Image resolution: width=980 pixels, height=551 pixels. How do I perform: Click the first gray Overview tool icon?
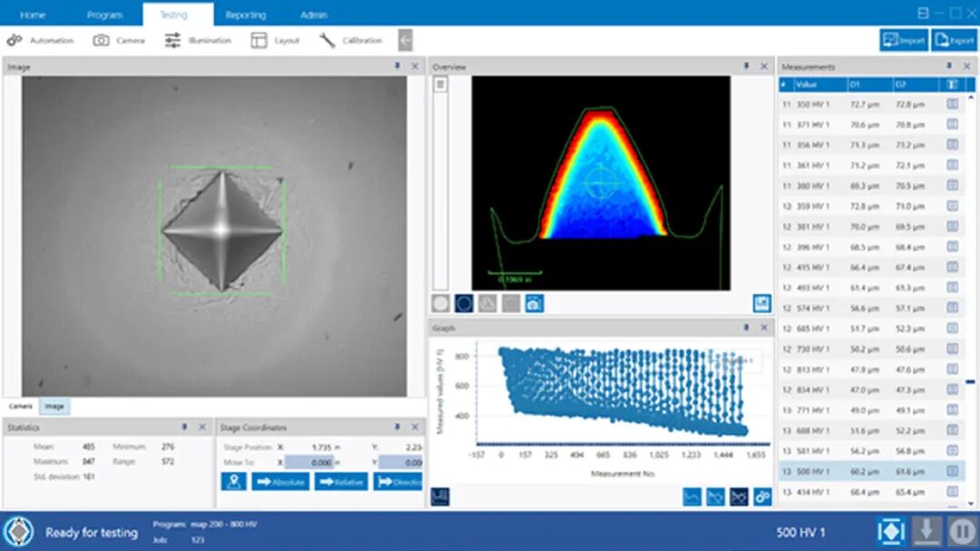click(x=487, y=303)
